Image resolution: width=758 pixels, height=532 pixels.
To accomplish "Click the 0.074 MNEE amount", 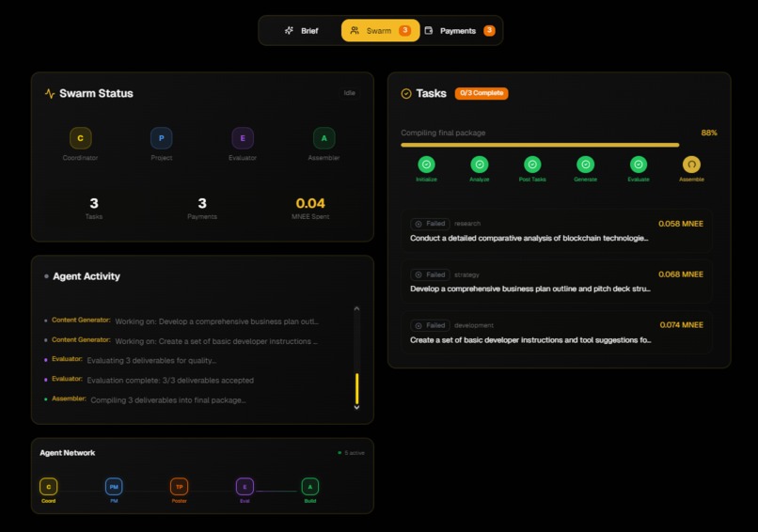I will [x=681, y=324].
